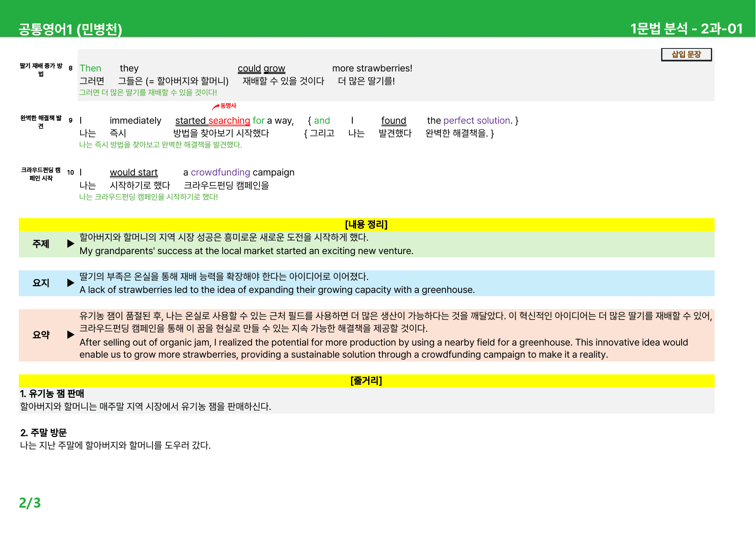Click the triangle arrow beside 요지
756x534 pixels.
pos(71,283)
